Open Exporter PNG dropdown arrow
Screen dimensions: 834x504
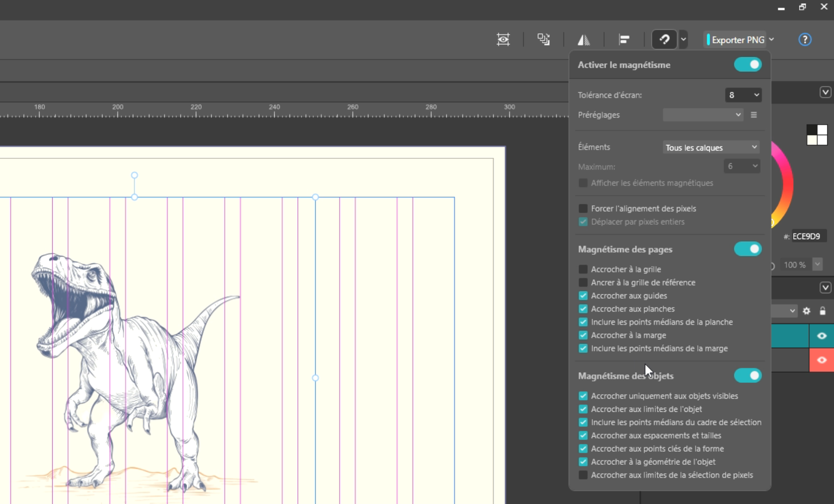point(772,40)
